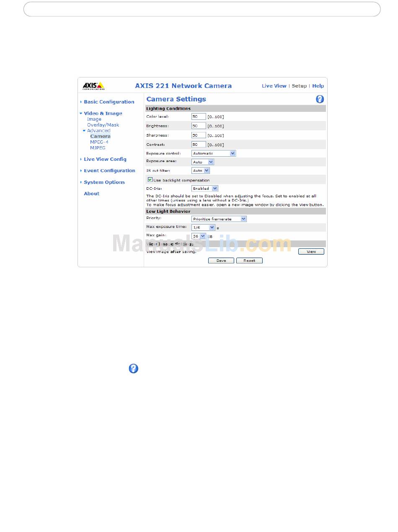Open the IR cut filter dropdown
The image size is (398, 532).
click(x=201, y=170)
